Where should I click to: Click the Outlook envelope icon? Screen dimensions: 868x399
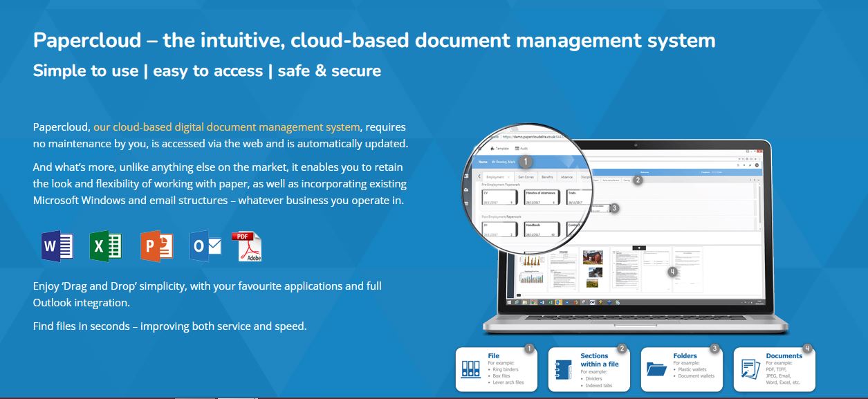click(205, 246)
